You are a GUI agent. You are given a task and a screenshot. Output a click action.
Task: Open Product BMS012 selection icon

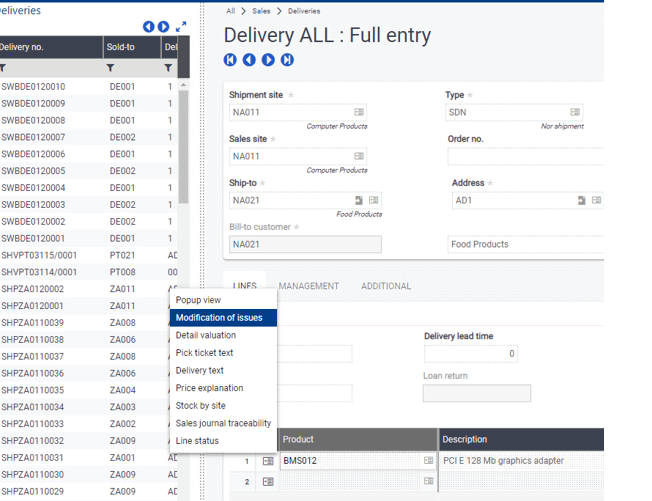(x=426, y=461)
